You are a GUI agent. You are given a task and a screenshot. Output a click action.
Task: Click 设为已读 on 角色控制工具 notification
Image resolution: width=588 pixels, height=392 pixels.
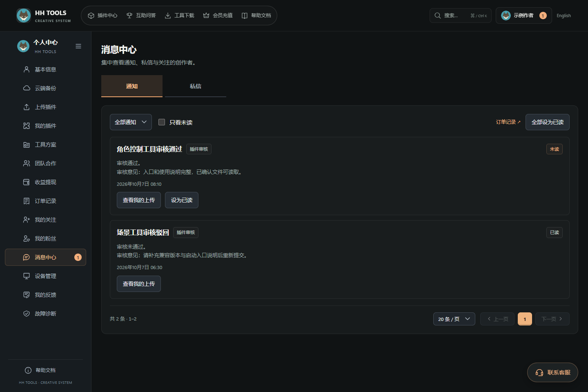click(x=182, y=200)
